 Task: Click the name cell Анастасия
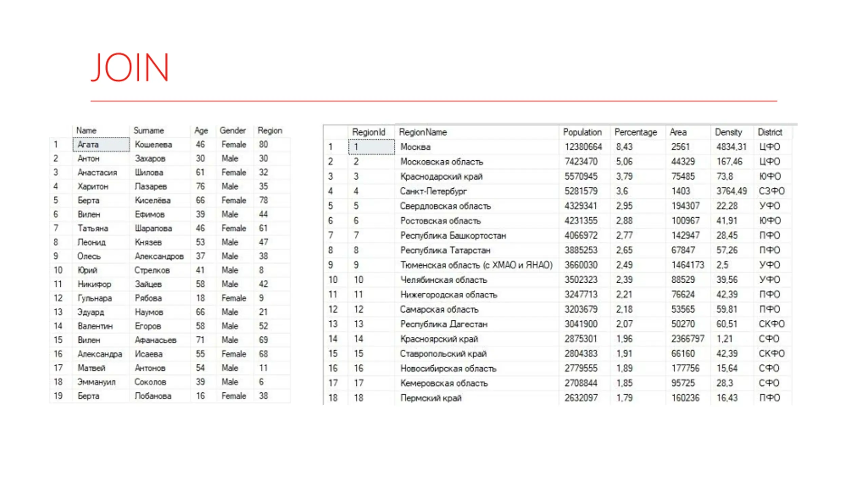point(97,172)
